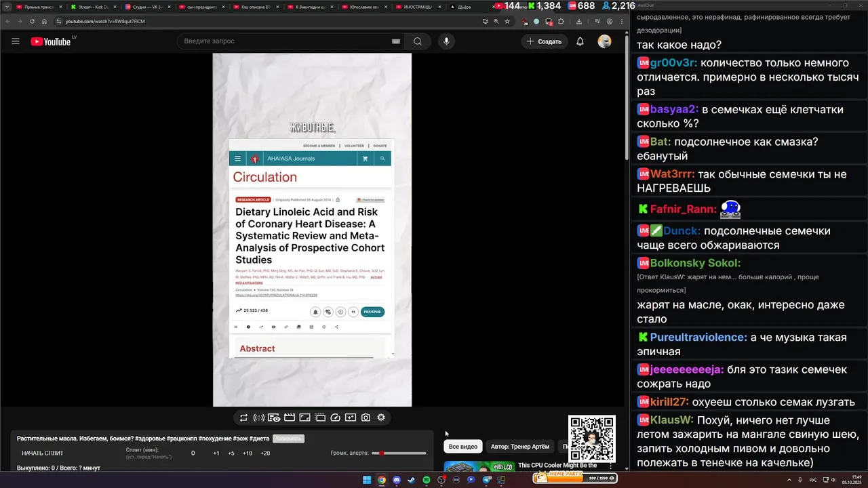Click the browser home icon
The width and height of the screenshot is (868, 488).
(x=44, y=21)
